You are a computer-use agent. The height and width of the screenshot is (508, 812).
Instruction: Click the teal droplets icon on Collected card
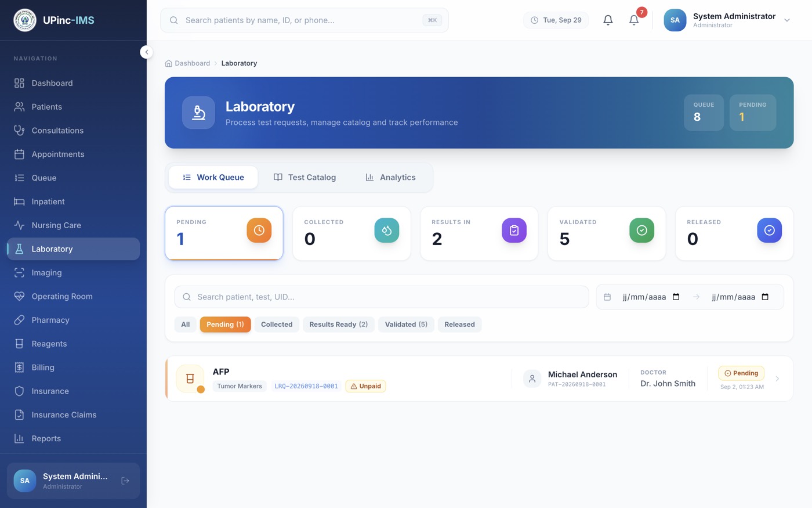click(386, 230)
